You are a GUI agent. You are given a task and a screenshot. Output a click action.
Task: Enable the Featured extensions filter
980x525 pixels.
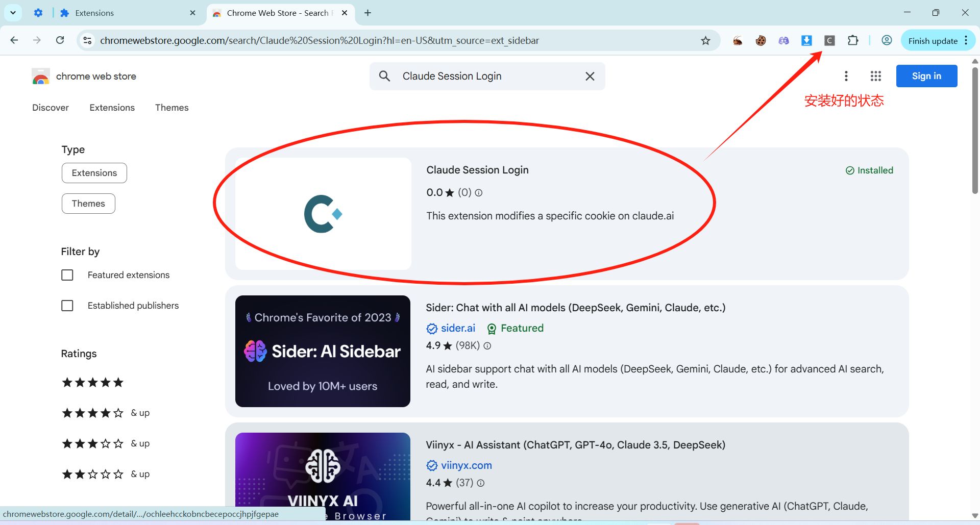pyautogui.click(x=67, y=275)
